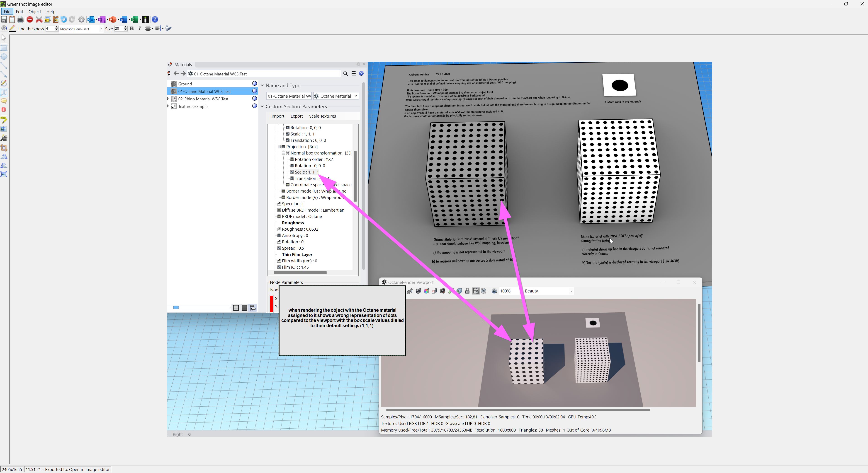Choose the Freehand pencil tool
The width and height of the screenshot is (868, 473).
point(4,83)
